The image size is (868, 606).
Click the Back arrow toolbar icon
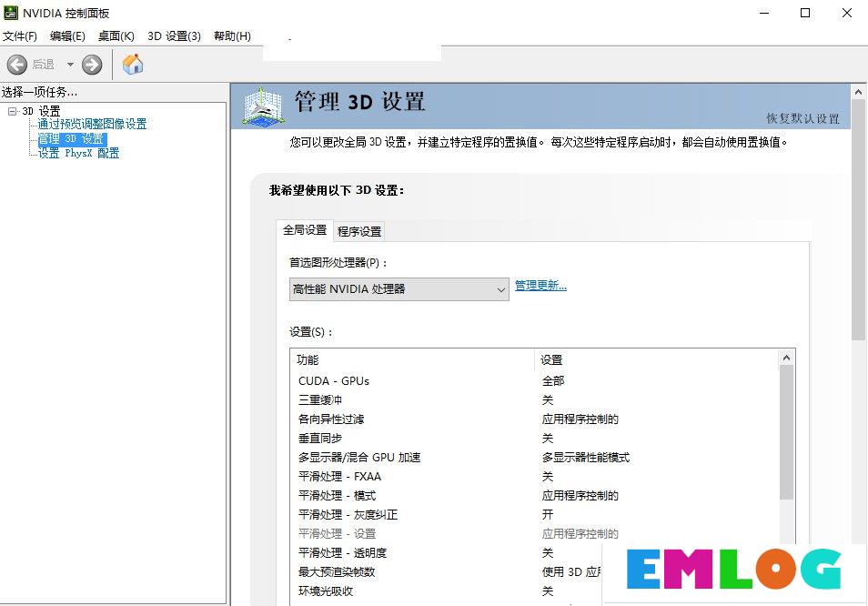[17, 65]
